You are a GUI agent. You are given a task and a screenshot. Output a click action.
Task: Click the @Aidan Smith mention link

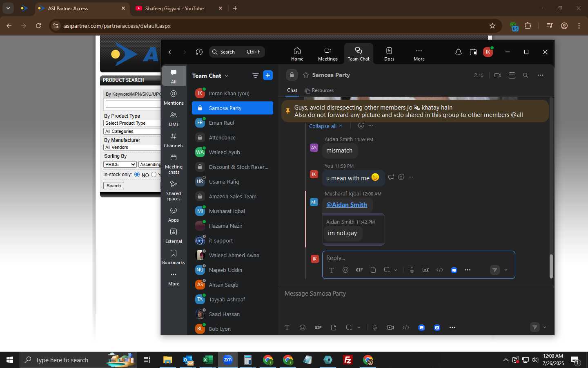tap(346, 205)
